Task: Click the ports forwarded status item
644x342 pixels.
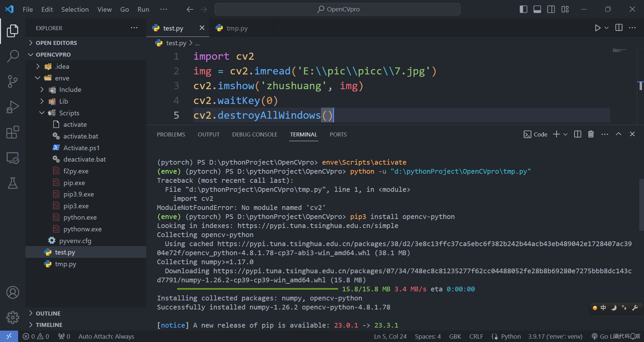Action: click(x=64, y=336)
